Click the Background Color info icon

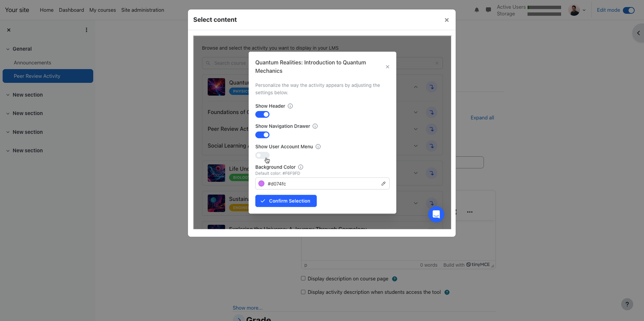[301, 167]
